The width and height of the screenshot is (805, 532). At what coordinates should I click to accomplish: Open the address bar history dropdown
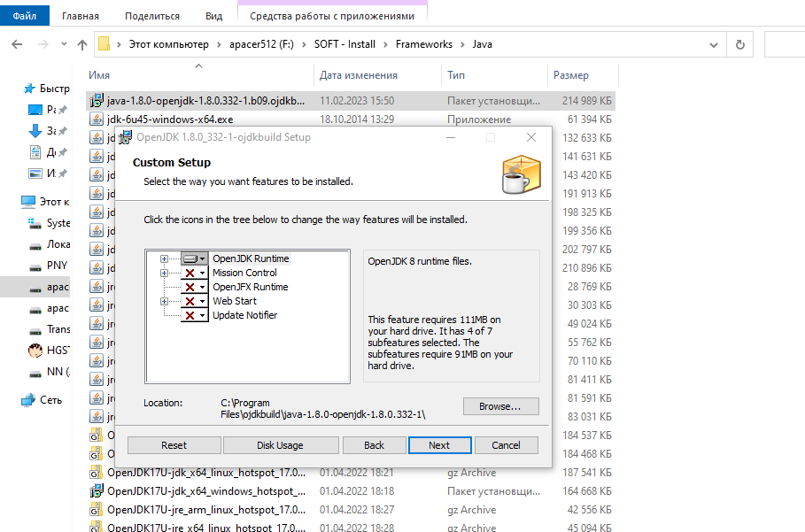click(714, 44)
